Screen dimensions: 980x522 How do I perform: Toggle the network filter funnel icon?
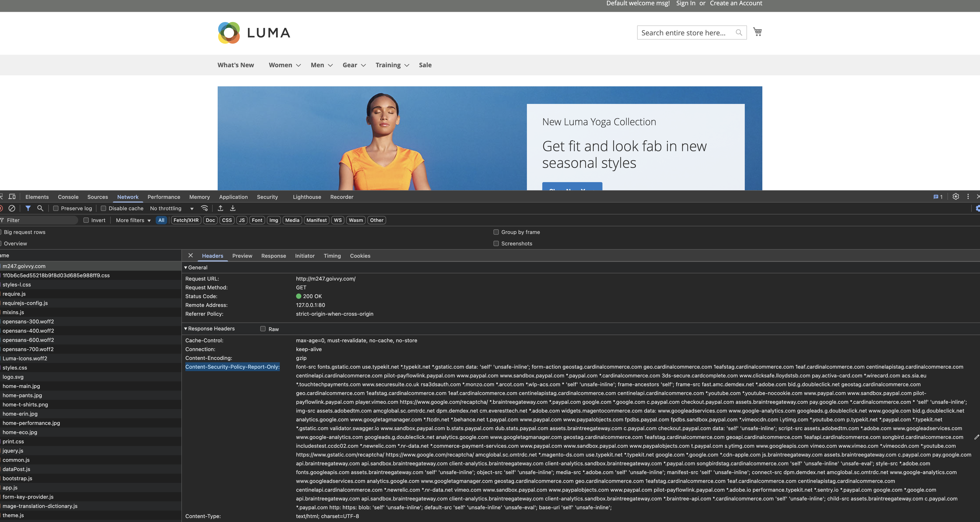[28, 208]
